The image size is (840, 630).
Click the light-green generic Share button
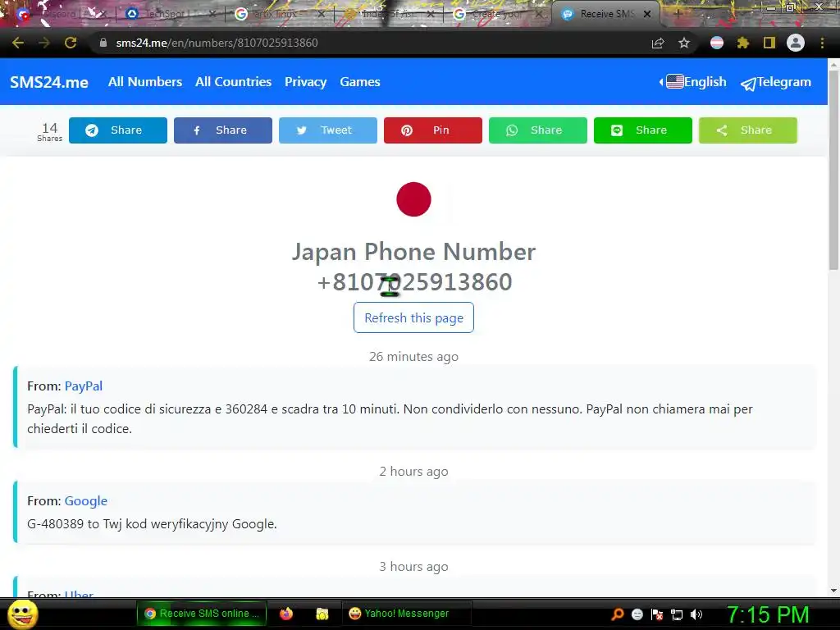748,130
